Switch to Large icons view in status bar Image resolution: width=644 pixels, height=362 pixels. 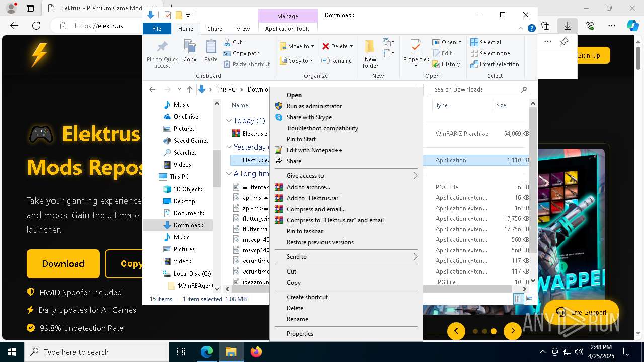[529, 299]
